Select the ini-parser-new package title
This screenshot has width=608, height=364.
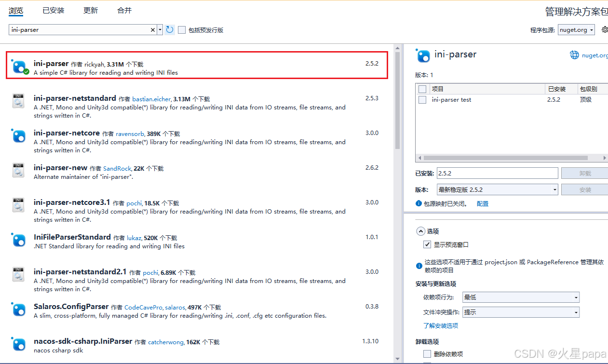point(60,168)
